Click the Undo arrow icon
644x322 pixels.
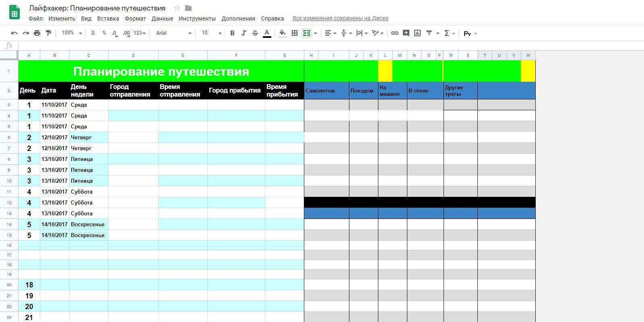point(14,33)
